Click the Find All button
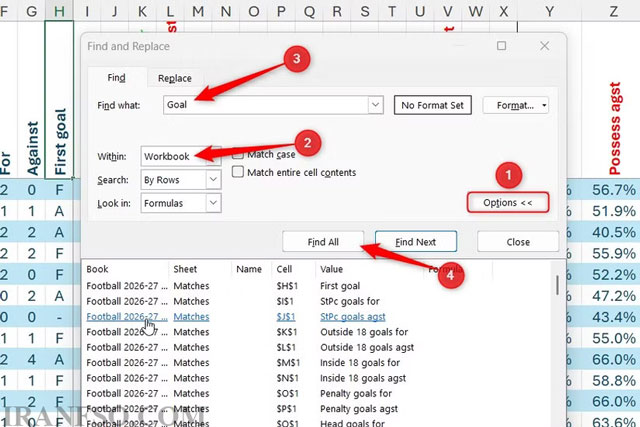Image resolution: width=640 pixels, height=427 pixels. [323, 242]
